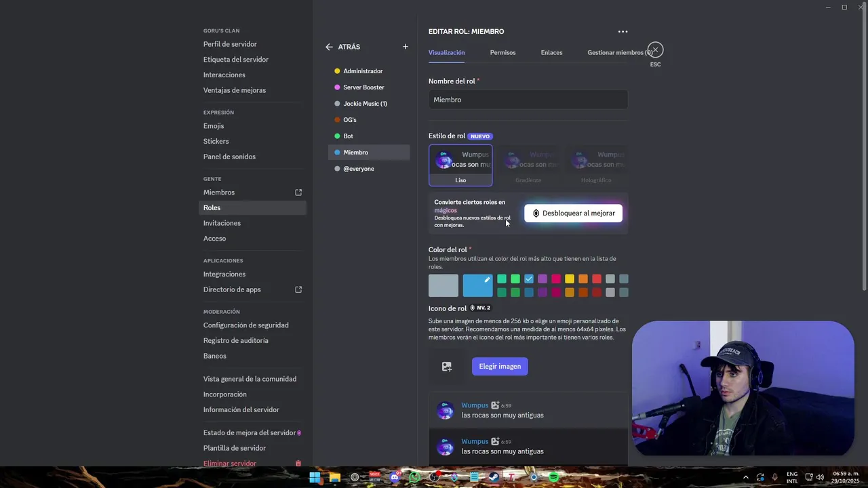Add a new role with the plus icon
The height and width of the screenshot is (488, 868).
click(x=406, y=47)
